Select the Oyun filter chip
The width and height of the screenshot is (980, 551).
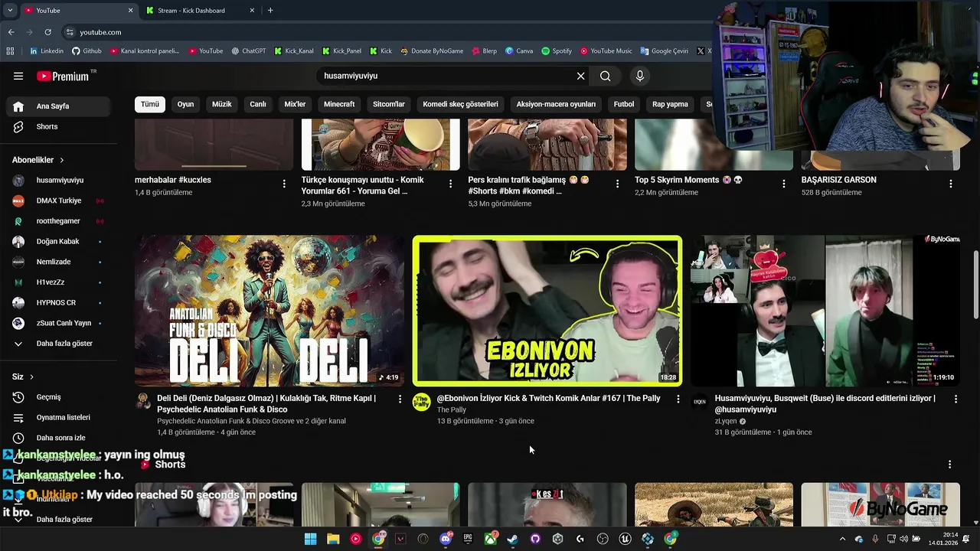click(186, 104)
